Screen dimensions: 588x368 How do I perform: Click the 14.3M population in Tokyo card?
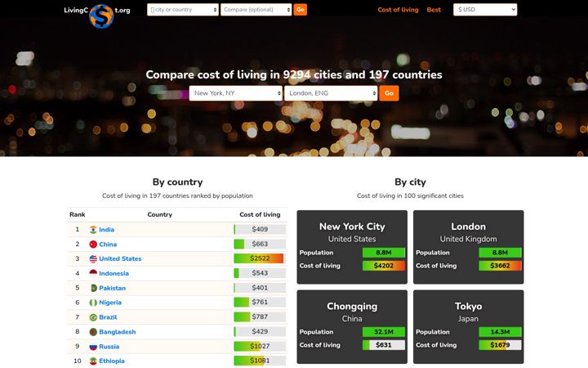point(500,332)
